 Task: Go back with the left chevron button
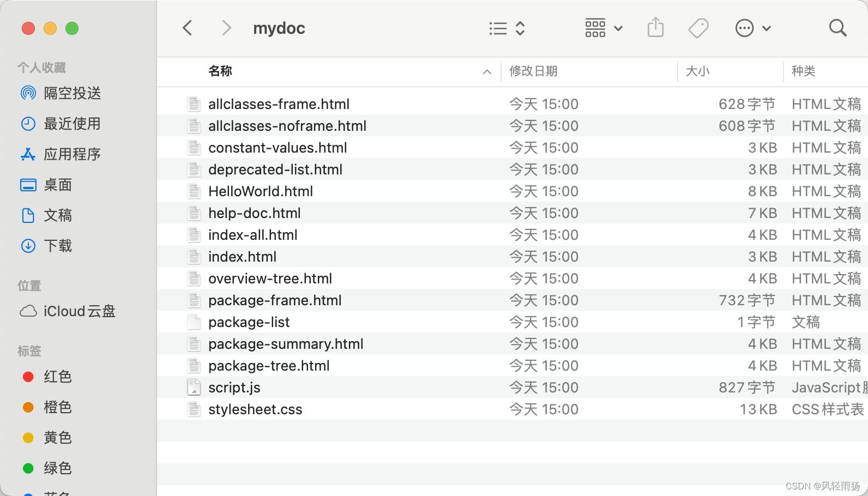(187, 28)
